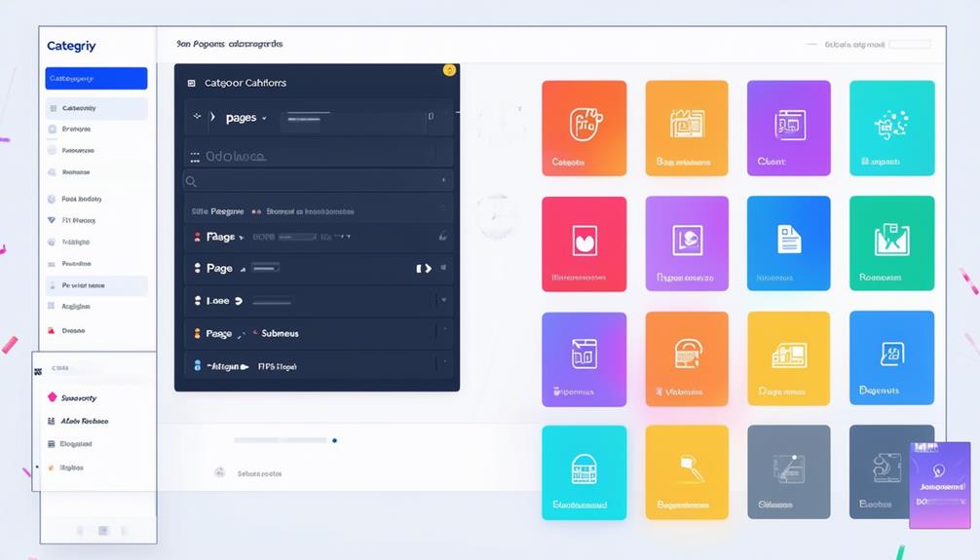Click the magnifier icon in the dark panel

[191, 181]
